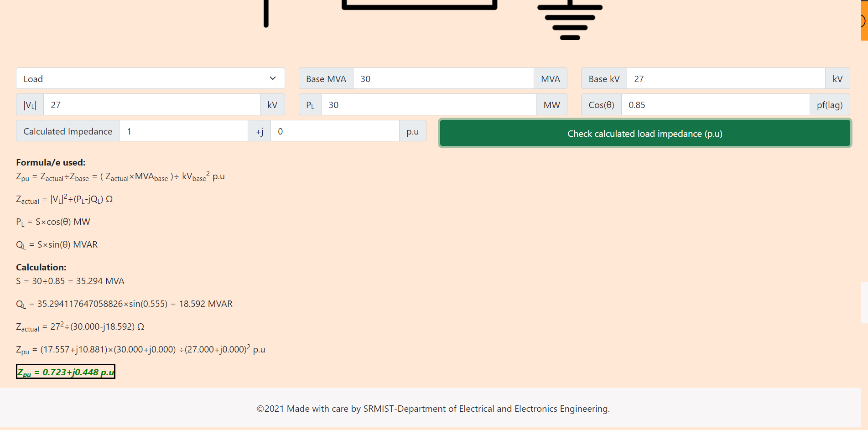Edit the real part of Calculated Impedance
The height and width of the screenshot is (430, 868).
click(183, 131)
